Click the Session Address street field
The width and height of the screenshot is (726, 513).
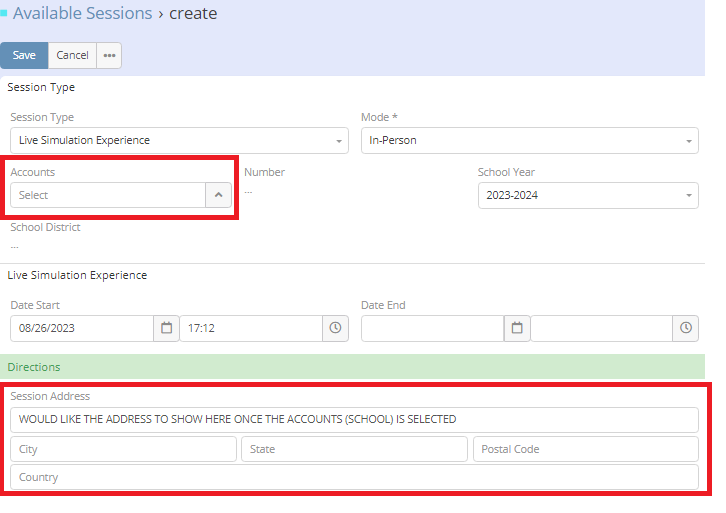click(354, 420)
